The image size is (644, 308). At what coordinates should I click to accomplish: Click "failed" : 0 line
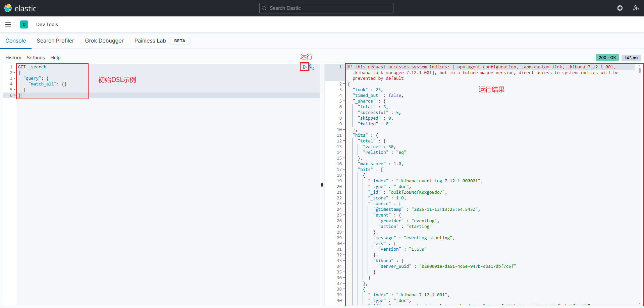(373, 124)
